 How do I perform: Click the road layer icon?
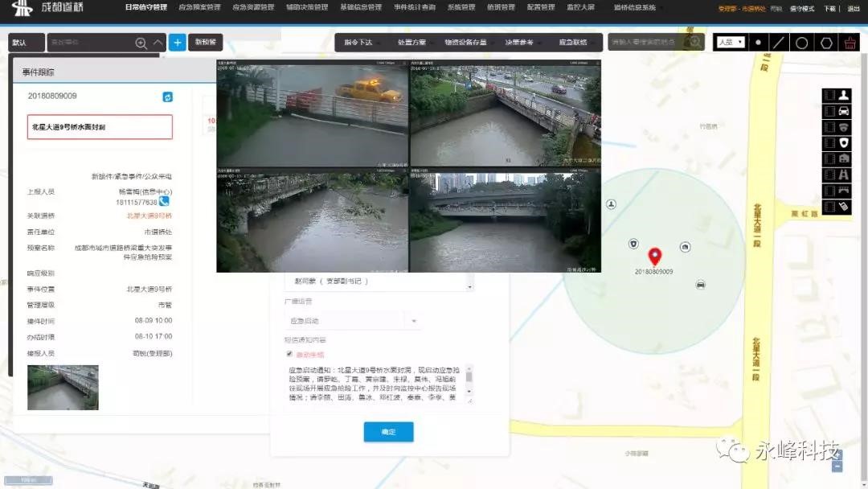(x=844, y=175)
